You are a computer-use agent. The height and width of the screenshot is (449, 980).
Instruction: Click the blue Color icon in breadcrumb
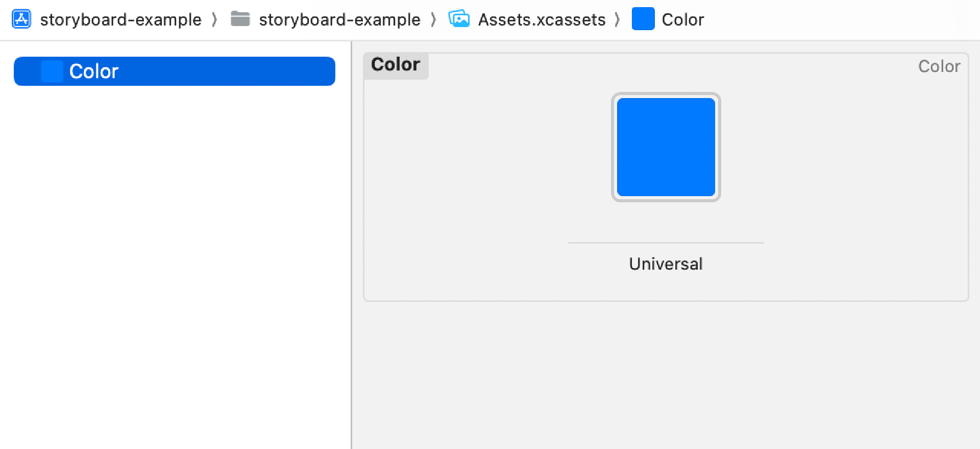(643, 19)
